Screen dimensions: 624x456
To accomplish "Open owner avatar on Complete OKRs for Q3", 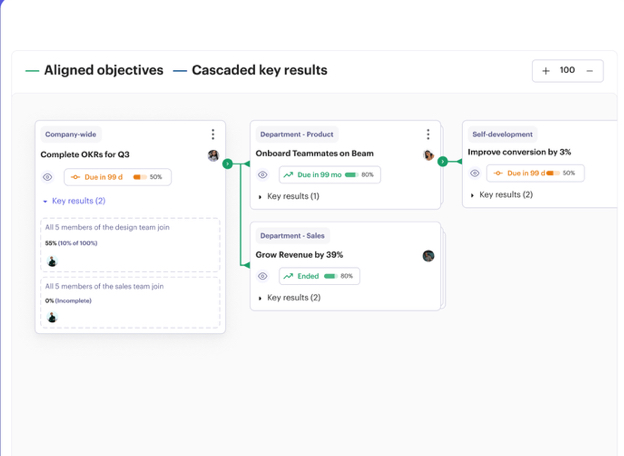I will click(213, 156).
